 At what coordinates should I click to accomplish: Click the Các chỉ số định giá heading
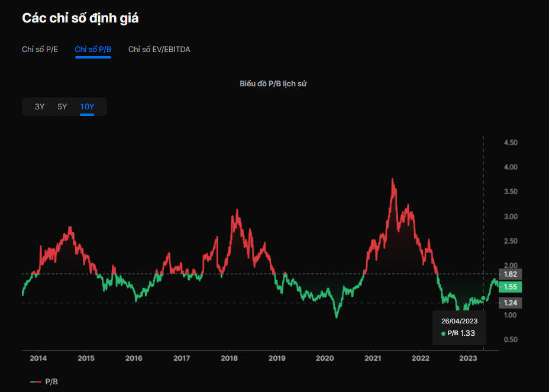(x=80, y=18)
